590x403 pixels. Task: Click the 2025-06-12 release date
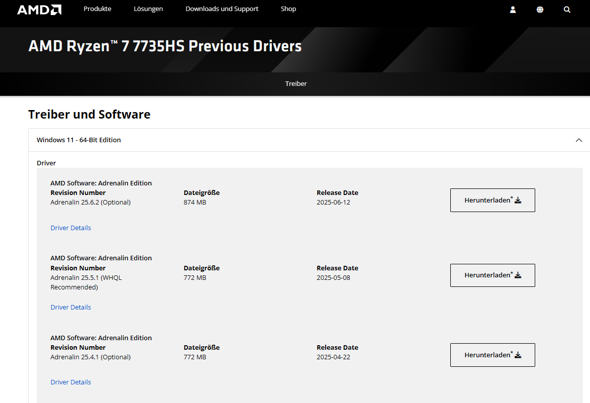pos(333,202)
